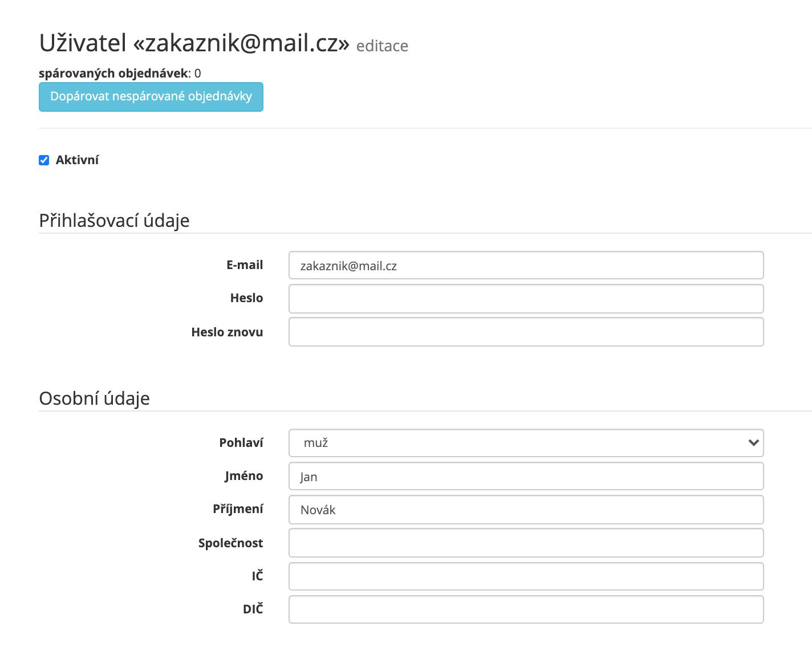Click the Heslo znovu label

coord(227,332)
